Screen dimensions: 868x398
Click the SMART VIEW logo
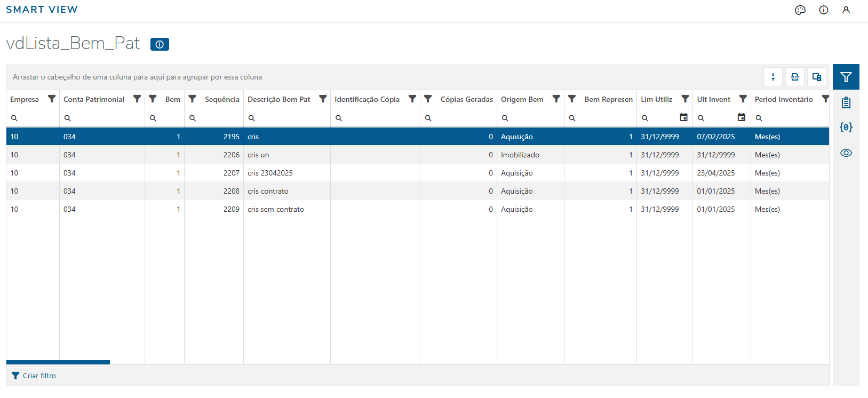coord(42,10)
